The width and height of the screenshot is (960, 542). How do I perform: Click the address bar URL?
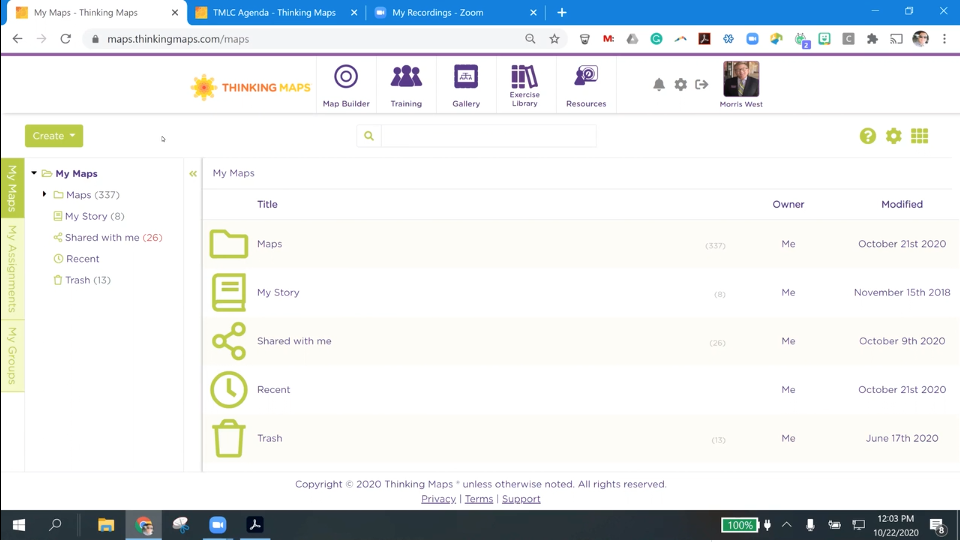(x=178, y=39)
